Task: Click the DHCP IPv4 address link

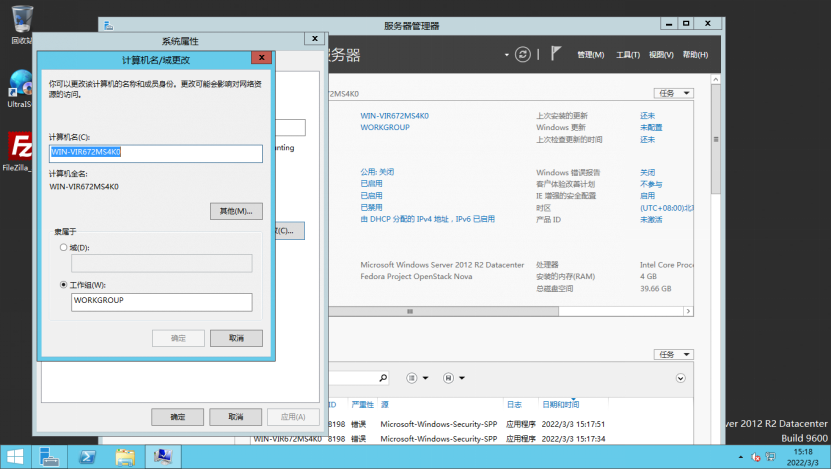Action: tap(428, 219)
